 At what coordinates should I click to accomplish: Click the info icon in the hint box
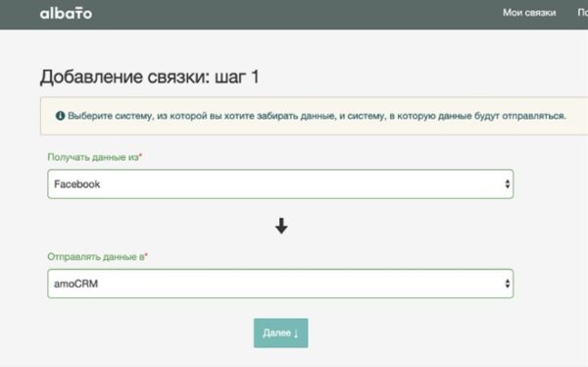(60, 116)
